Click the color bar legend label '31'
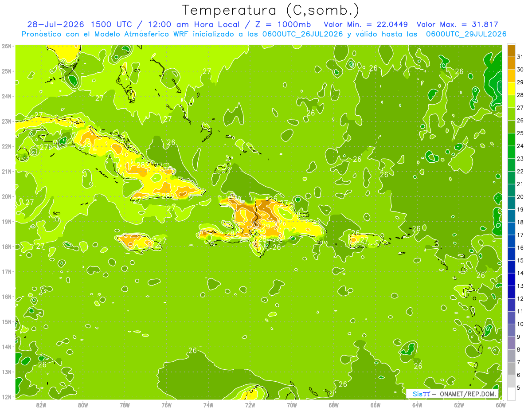Viewport: 532px width, 411px height. point(520,57)
